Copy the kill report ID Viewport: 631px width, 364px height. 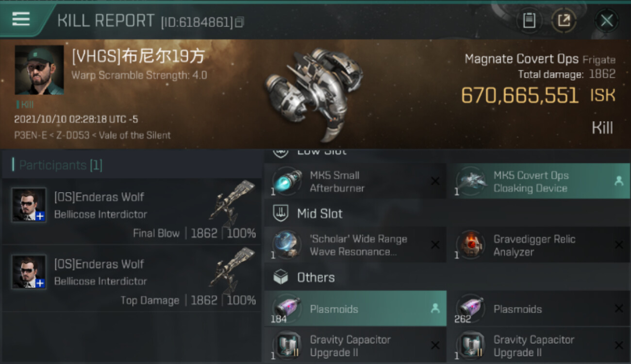coord(240,22)
